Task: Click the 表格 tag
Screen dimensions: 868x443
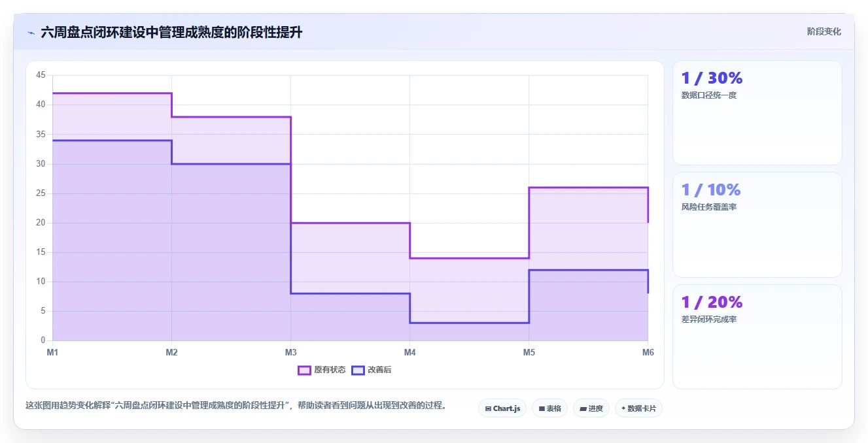Action: click(x=549, y=408)
